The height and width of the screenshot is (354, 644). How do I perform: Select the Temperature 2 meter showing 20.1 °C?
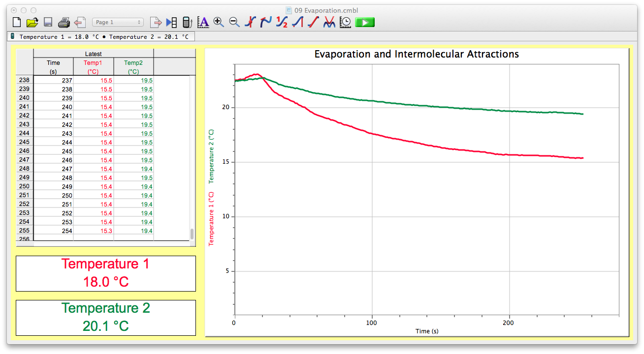(x=105, y=318)
